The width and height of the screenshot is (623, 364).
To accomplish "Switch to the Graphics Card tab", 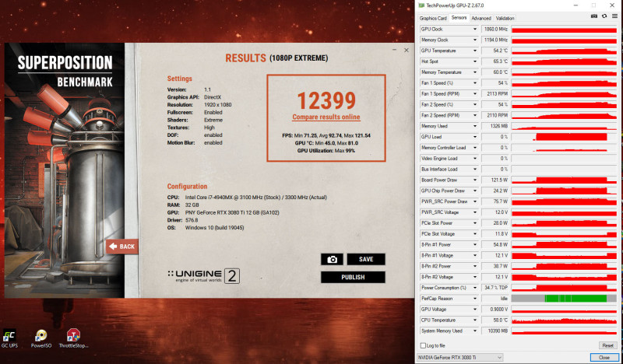I will point(433,18).
